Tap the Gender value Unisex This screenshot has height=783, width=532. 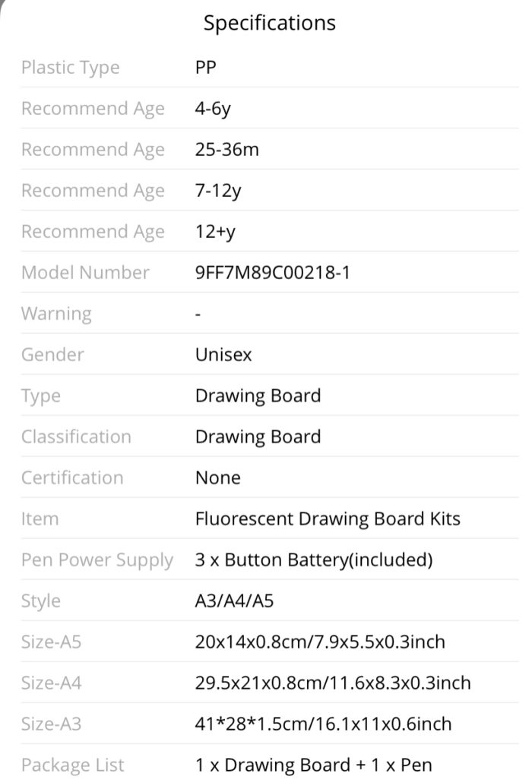click(223, 354)
